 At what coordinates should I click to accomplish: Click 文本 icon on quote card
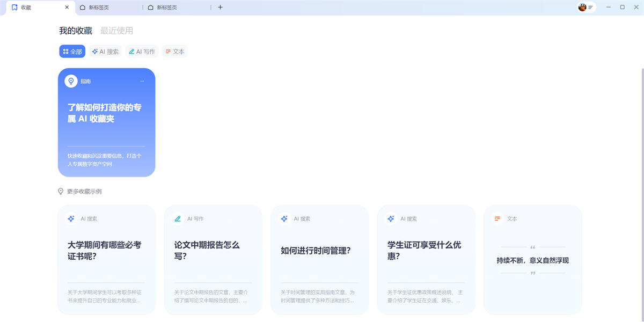click(x=497, y=219)
